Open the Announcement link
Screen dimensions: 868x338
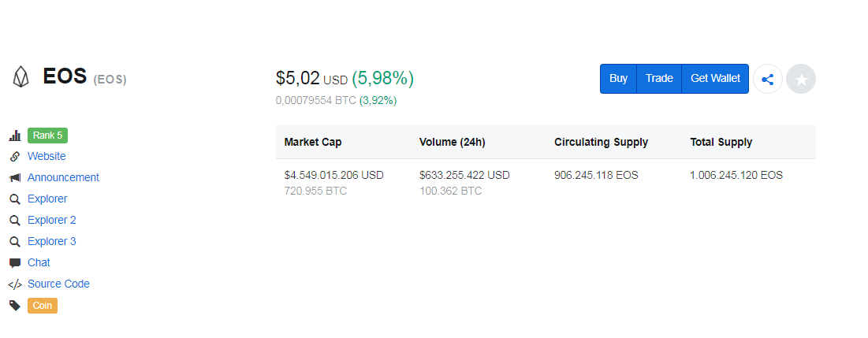(63, 178)
